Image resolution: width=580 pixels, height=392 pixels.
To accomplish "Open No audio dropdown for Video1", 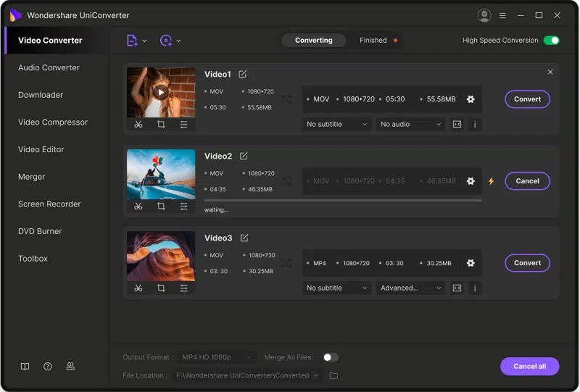I will (410, 124).
